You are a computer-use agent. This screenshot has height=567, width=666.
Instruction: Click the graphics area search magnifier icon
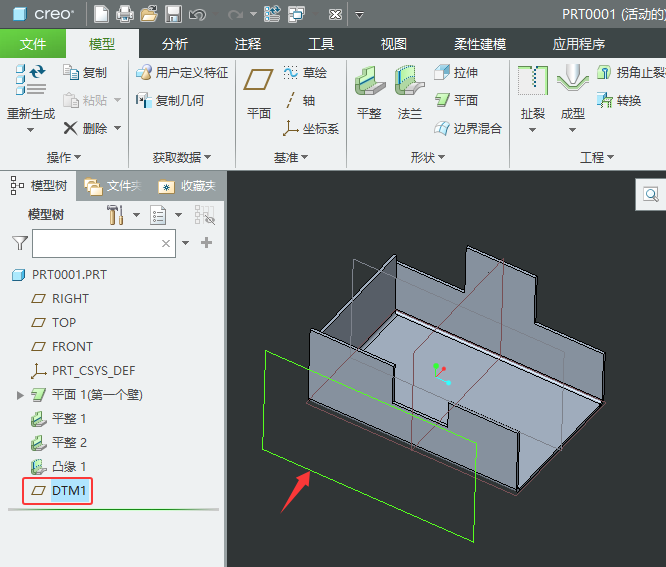point(651,195)
